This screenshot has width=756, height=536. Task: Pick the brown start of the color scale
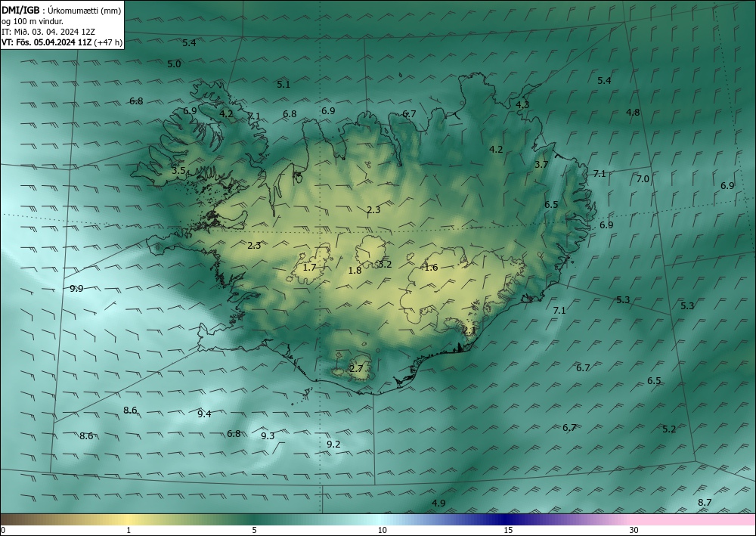pyautogui.click(x=14, y=519)
